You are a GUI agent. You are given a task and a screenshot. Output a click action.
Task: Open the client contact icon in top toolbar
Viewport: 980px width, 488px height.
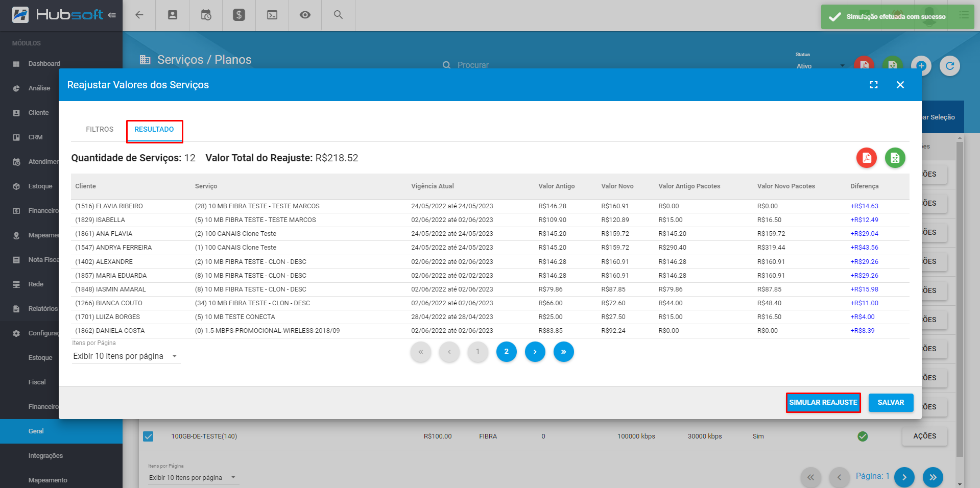pos(173,15)
